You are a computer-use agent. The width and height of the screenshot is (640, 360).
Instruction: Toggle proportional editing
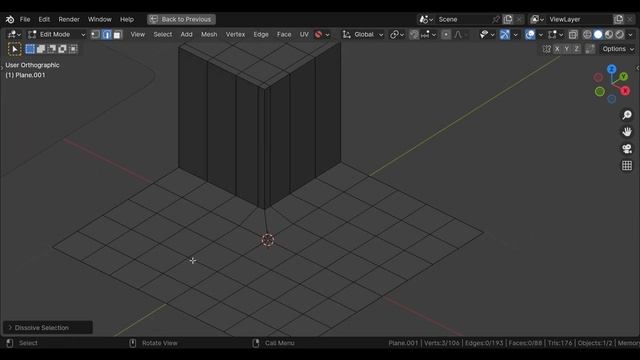[446, 35]
